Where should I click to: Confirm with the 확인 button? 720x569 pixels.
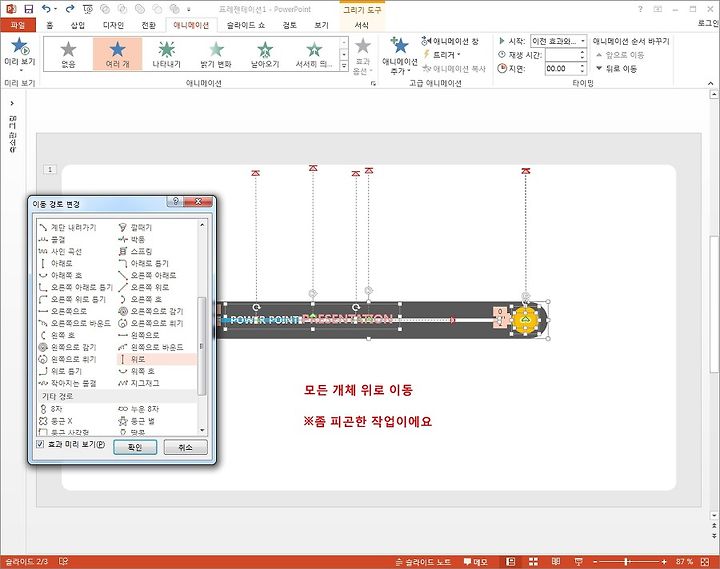pyautogui.click(x=135, y=447)
